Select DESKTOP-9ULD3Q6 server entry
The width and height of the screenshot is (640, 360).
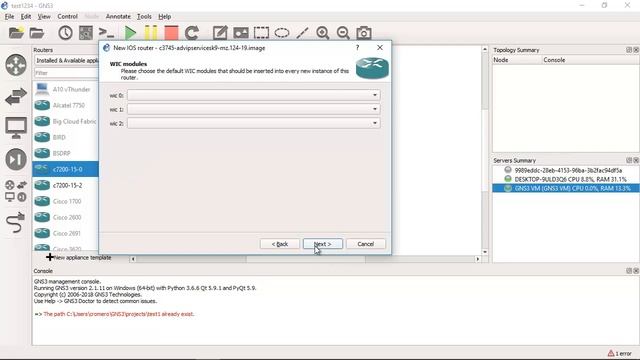[565, 179]
